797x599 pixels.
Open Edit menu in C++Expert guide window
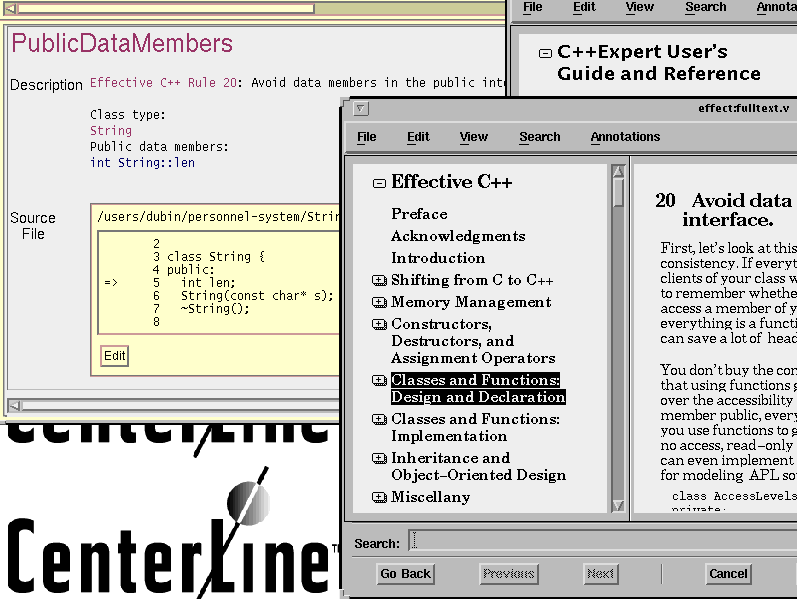tap(584, 7)
